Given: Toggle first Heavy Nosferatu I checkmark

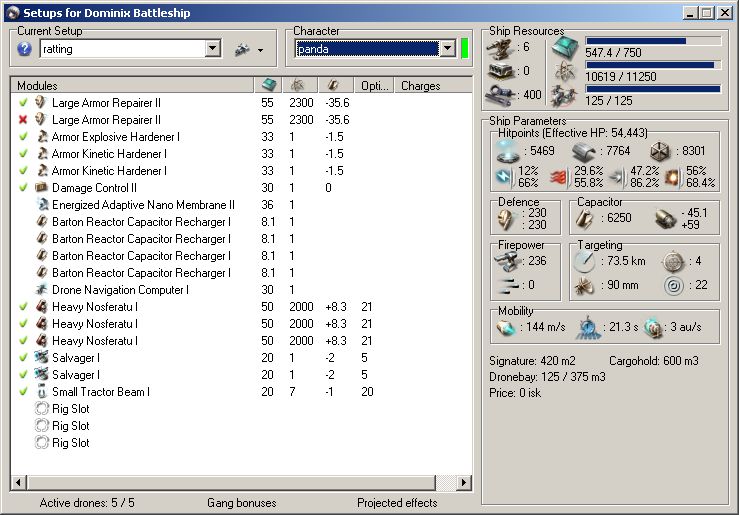Looking at the screenshot, I should coord(23,307).
